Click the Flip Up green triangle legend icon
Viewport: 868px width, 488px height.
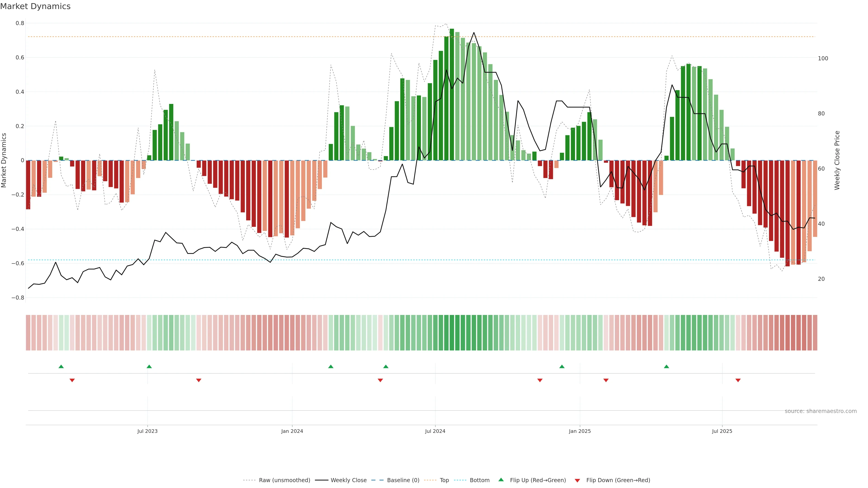(x=501, y=480)
